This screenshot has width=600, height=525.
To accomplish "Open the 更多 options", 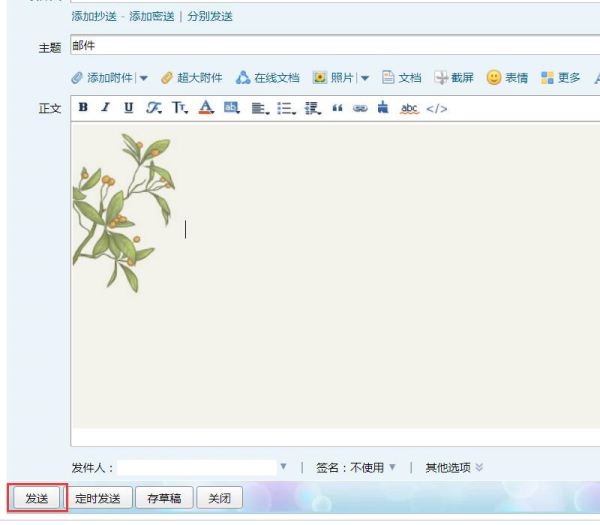I will 561,78.
